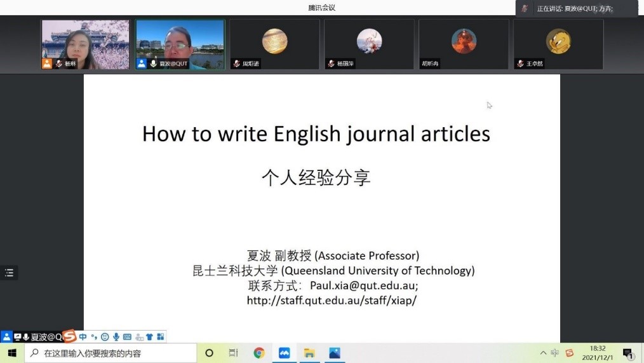
Task: Toggle Chinese/English mode on Sogou toolbar
Action: coord(83,337)
